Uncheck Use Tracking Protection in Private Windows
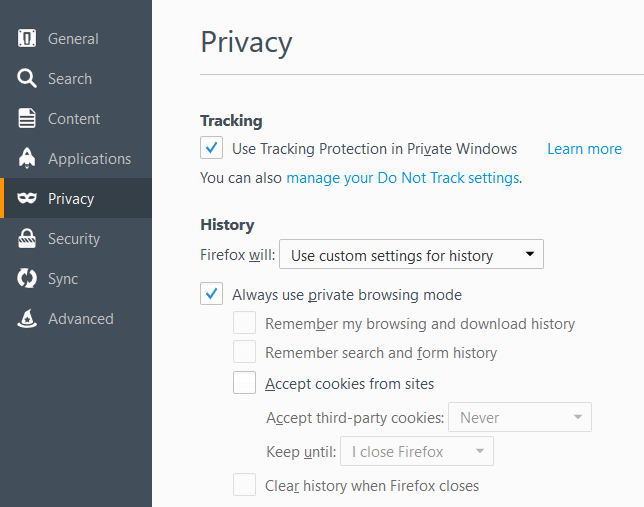Viewport: 644px width, 507px height. 212,147
